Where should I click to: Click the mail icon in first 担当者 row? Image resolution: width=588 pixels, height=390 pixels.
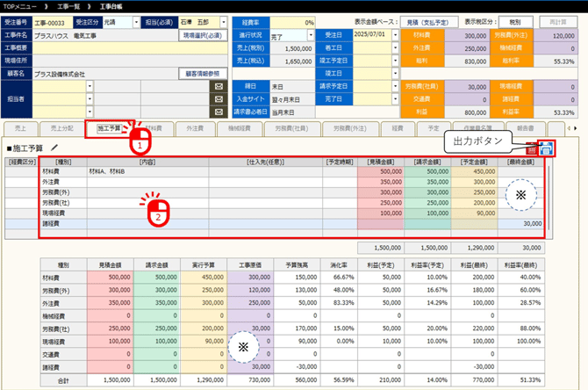218,87
